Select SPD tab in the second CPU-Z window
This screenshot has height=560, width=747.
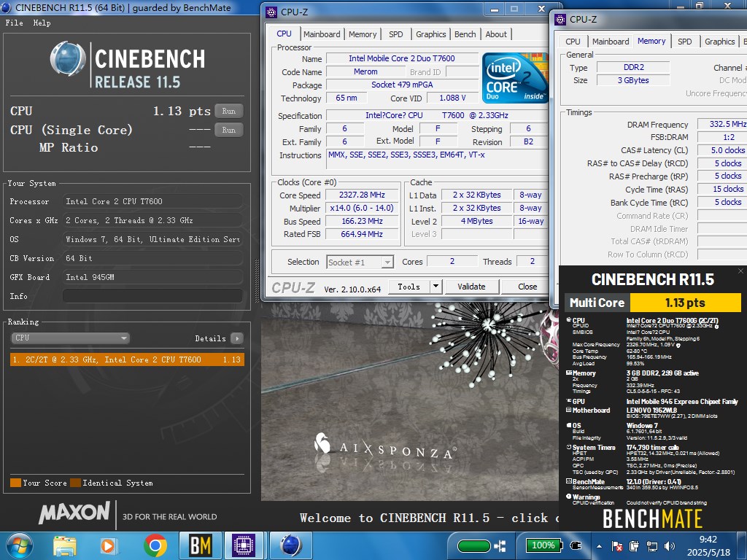click(684, 42)
